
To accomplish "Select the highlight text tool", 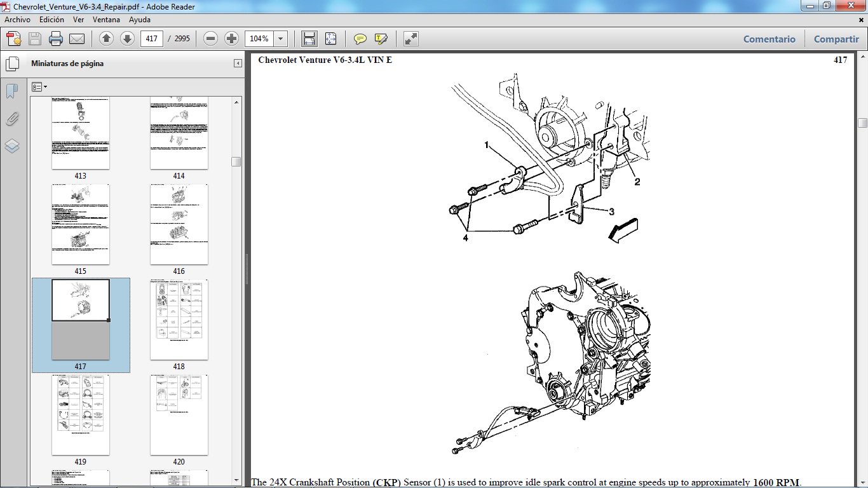I will pos(381,39).
